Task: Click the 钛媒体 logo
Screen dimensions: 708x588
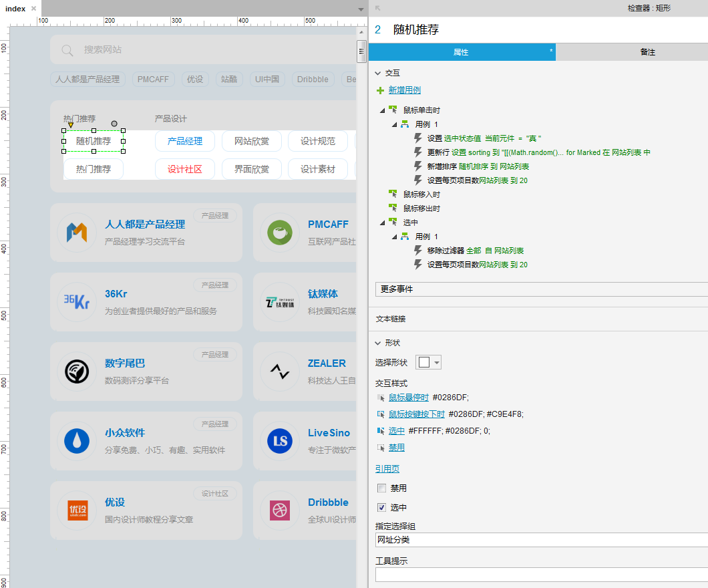Action: coord(280,301)
